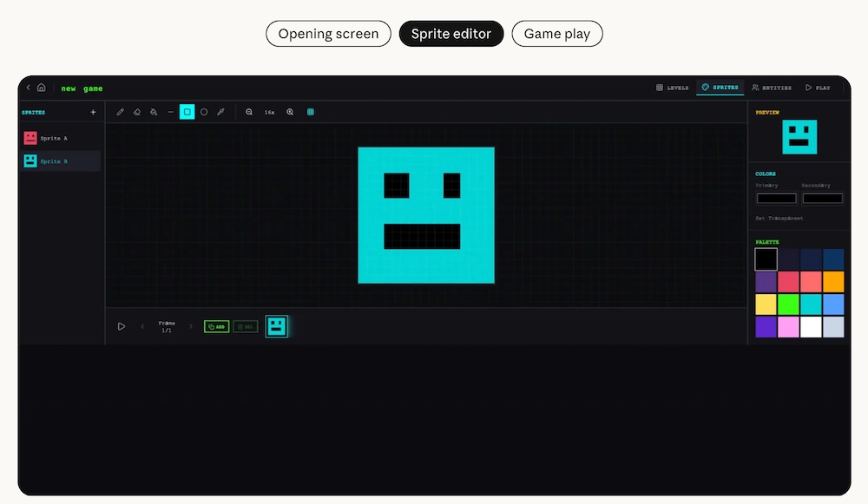Toggle the canvas grid display

click(x=311, y=112)
